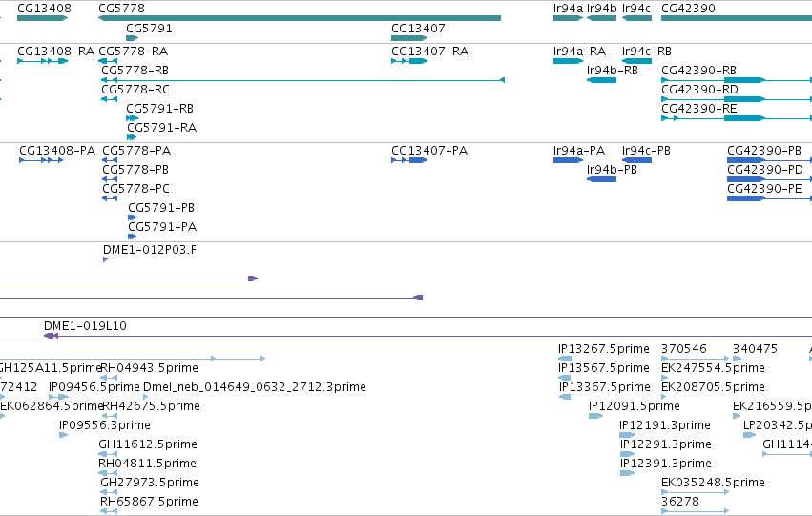The height and width of the screenshot is (516, 812).
Task: Click the Ir94b gene label
Action: (x=602, y=9)
